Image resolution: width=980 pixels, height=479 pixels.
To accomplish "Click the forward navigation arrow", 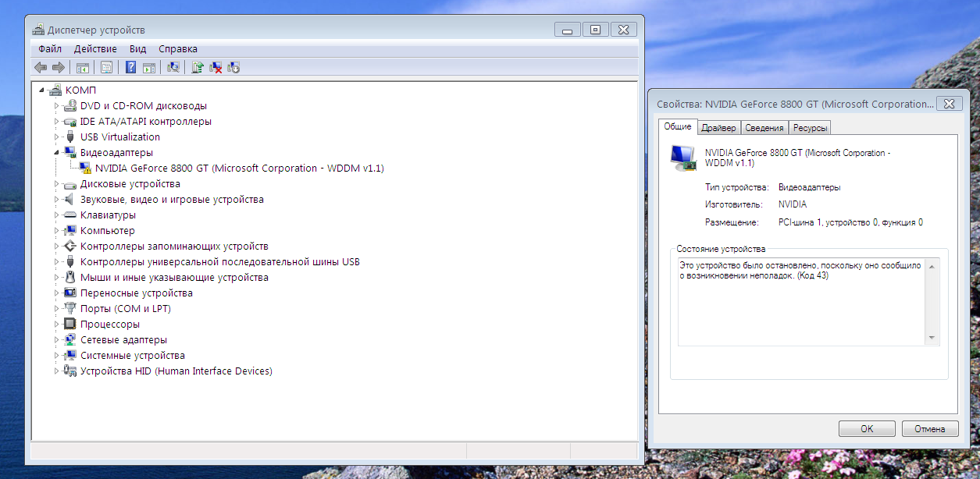I will pos(59,67).
